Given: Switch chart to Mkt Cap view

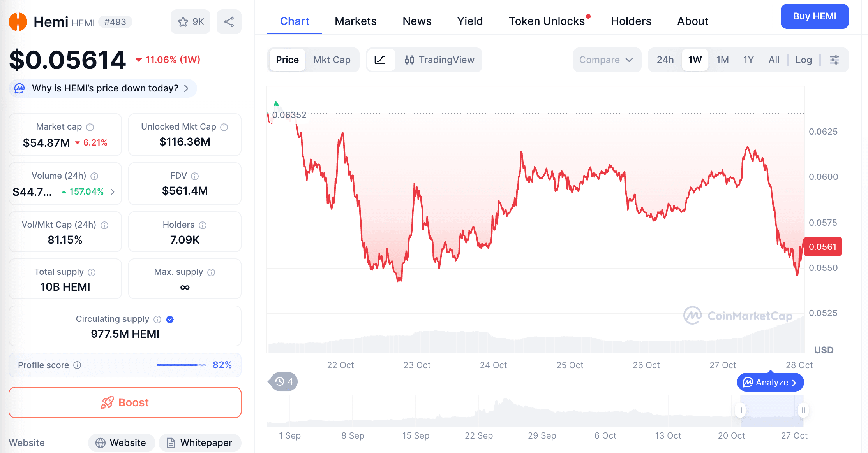Looking at the screenshot, I should pyautogui.click(x=332, y=60).
